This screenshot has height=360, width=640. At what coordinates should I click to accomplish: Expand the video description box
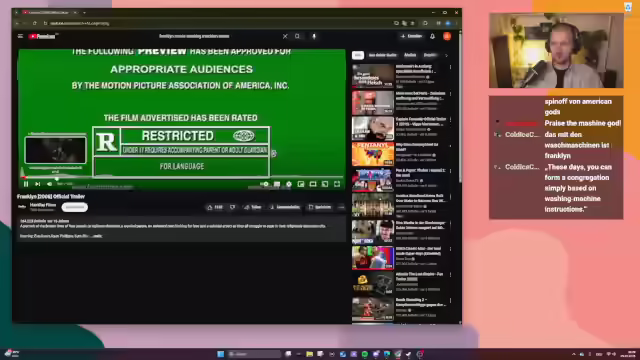click(x=182, y=229)
